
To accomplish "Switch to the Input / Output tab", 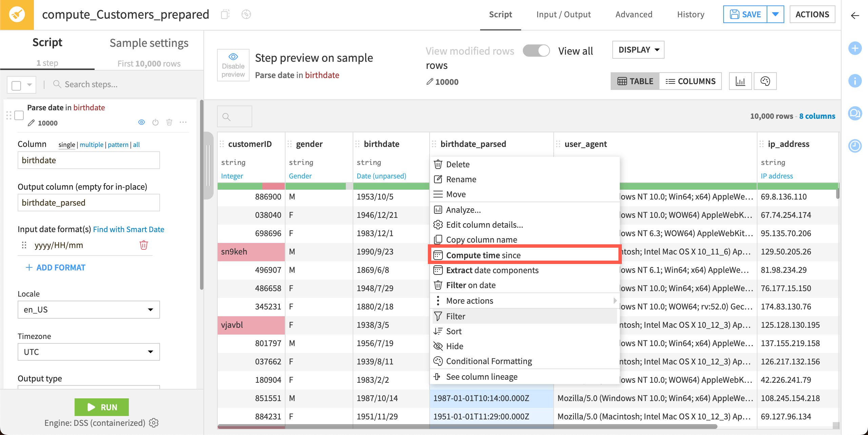I will click(x=564, y=14).
